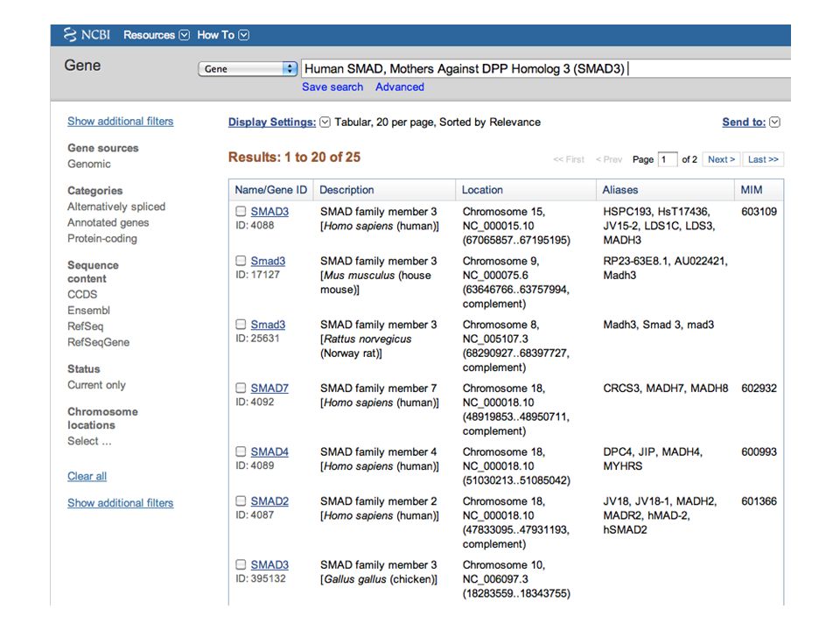Screen dimensions: 840x630
Task: Click aliases cell CRCS3, MADH7, MADH8
Action: click(x=665, y=388)
